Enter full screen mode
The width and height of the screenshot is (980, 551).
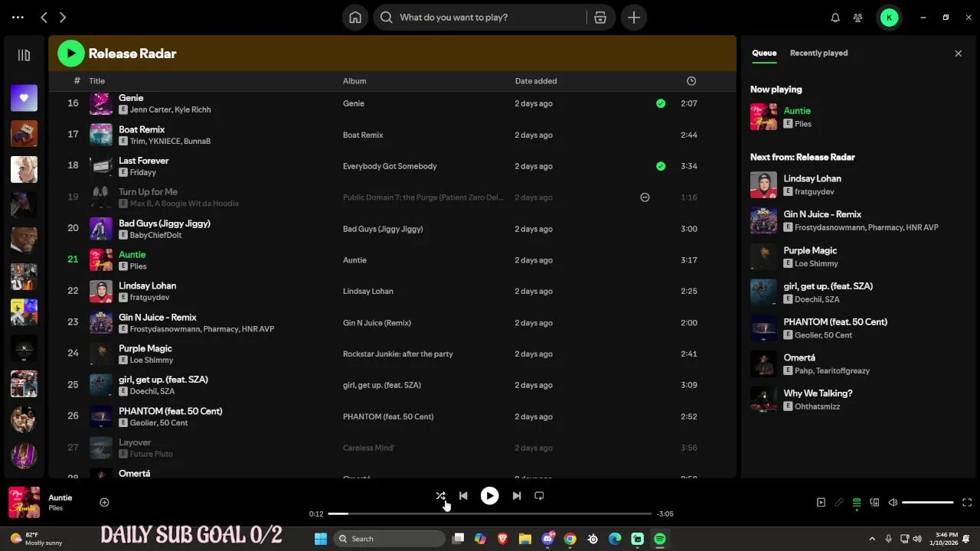967,503
